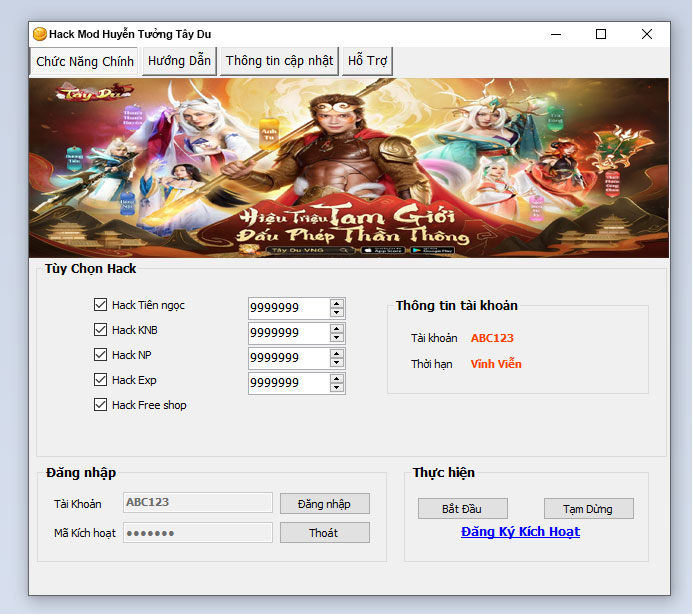Disable the Hack Exp checkbox
This screenshot has height=616, width=693.
tap(100, 380)
